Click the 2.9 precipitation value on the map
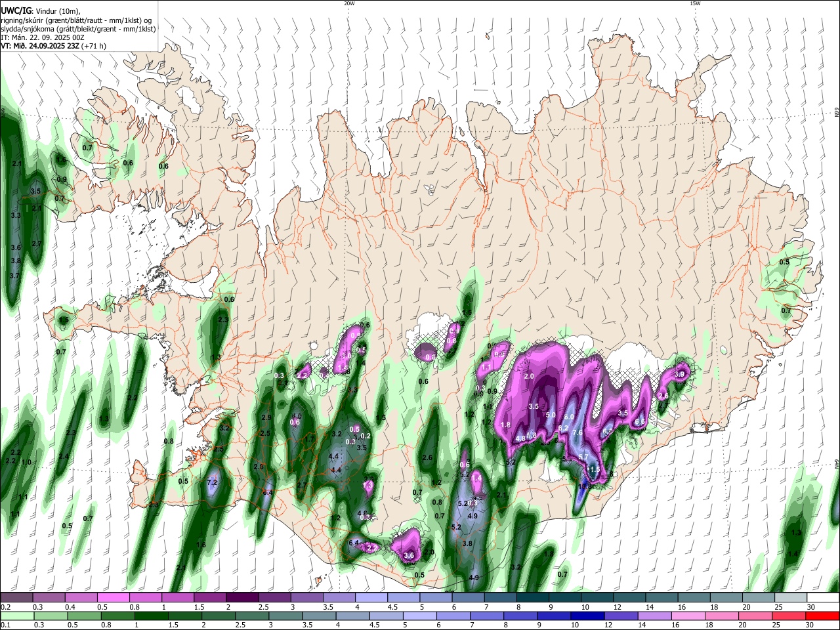The height and width of the screenshot is (630, 840). pos(266,417)
